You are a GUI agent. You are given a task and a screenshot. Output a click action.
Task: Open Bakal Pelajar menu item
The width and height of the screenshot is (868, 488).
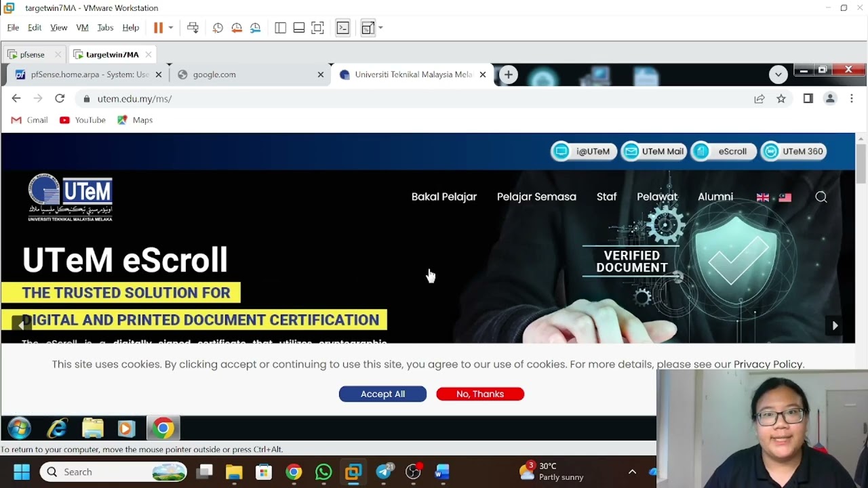tap(444, 197)
